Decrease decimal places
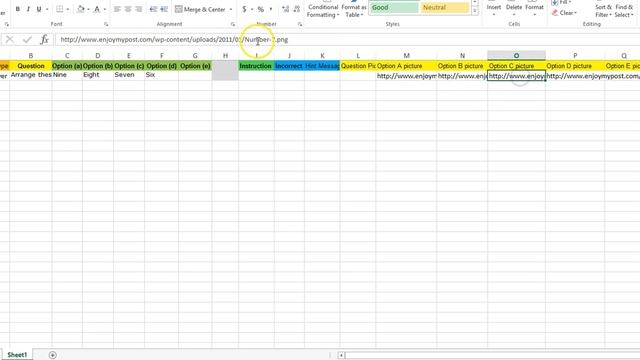Image resolution: width=640 pixels, height=360 pixels. point(297,9)
